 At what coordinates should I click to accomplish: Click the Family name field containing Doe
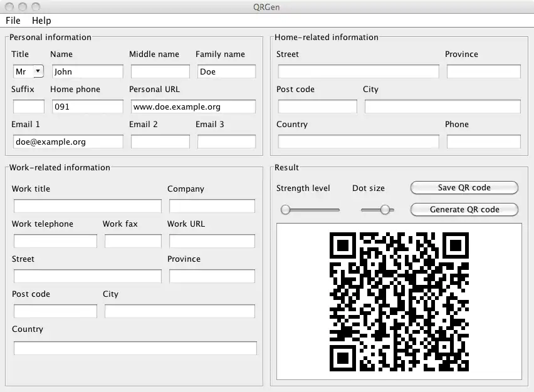pos(226,71)
